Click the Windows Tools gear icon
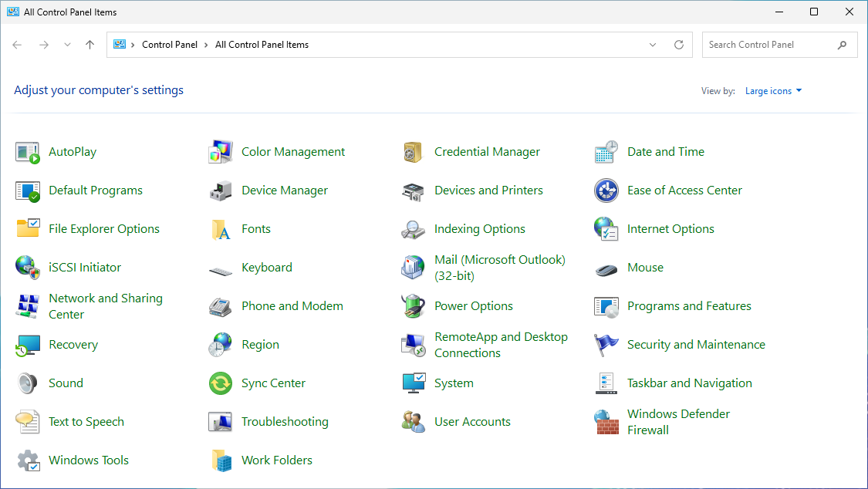Screen dimensions: 868x489 tap(28, 460)
